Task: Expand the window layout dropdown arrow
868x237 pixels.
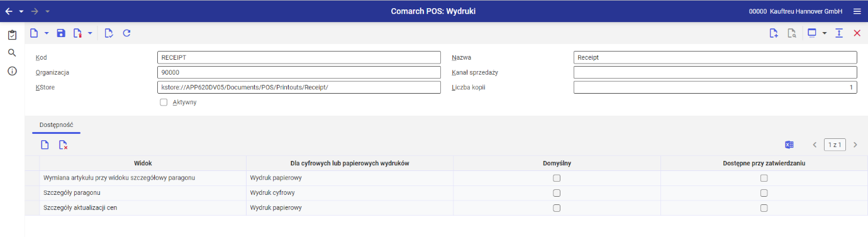Action: point(824,33)
